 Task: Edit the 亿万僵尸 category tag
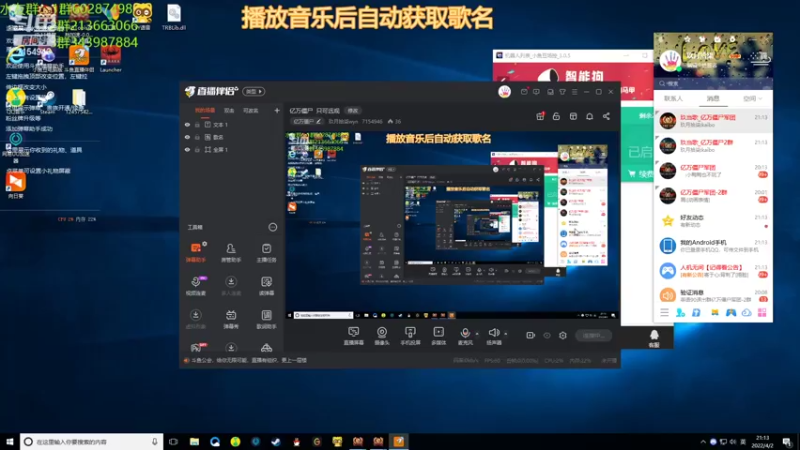point(307,121)
